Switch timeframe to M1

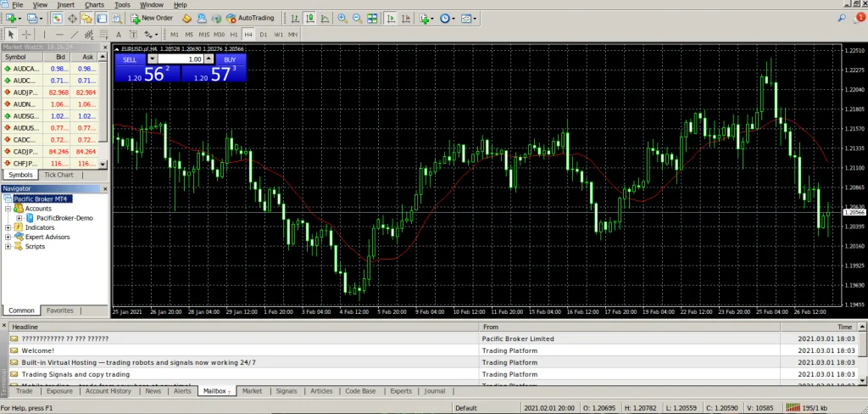[175, 35]
